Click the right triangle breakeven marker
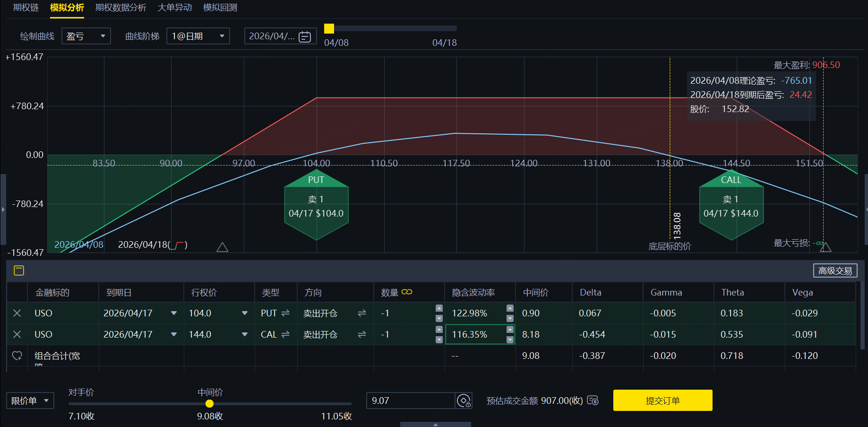 coord(825,247)
